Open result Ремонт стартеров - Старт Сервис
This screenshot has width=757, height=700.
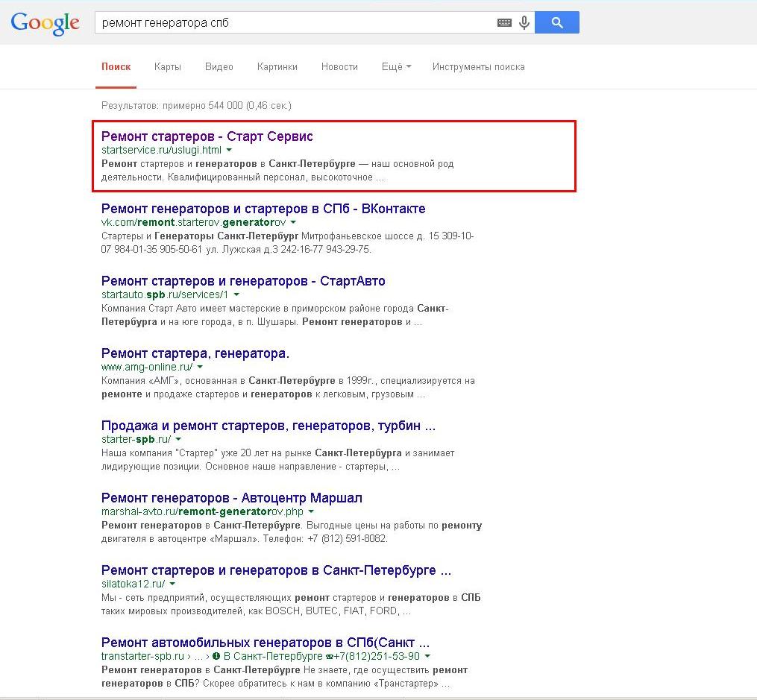tap(207, 136)
